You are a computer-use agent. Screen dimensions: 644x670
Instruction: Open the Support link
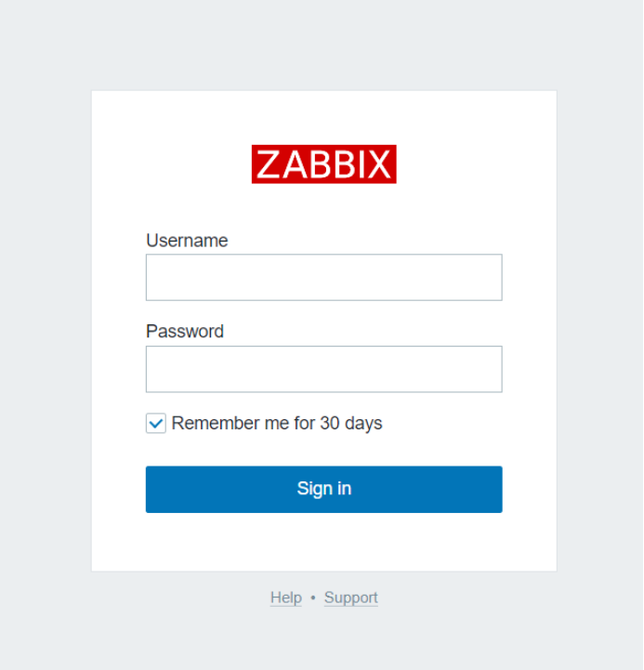tap(351, 598)
